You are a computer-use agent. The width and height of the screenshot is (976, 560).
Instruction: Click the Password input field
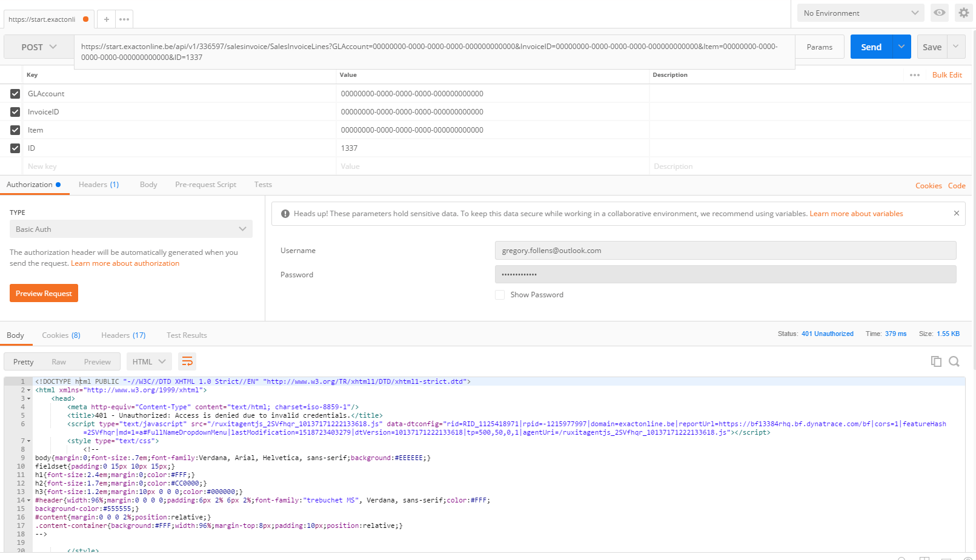(x=725, y=274)
